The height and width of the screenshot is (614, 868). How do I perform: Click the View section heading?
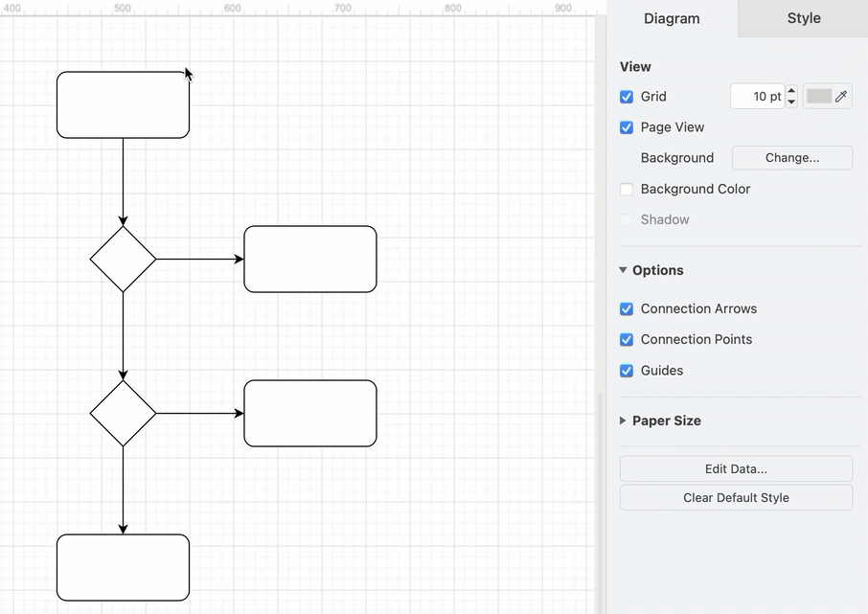coord(635,67)
